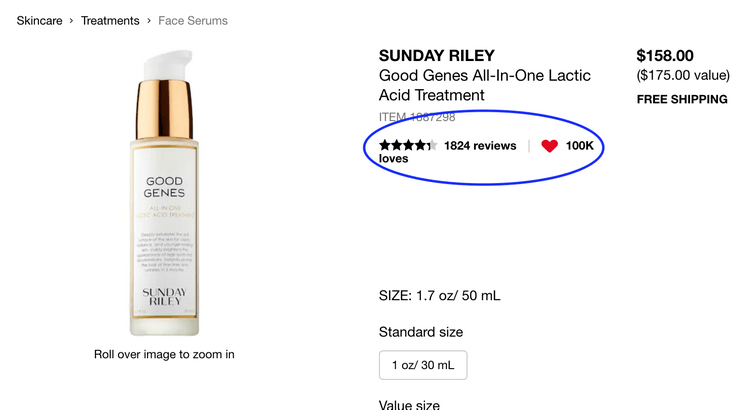Click the Good Genes Lactic Acid Treatment title
The height and width of the screenshot is (410, 750).
coord(485,85)
